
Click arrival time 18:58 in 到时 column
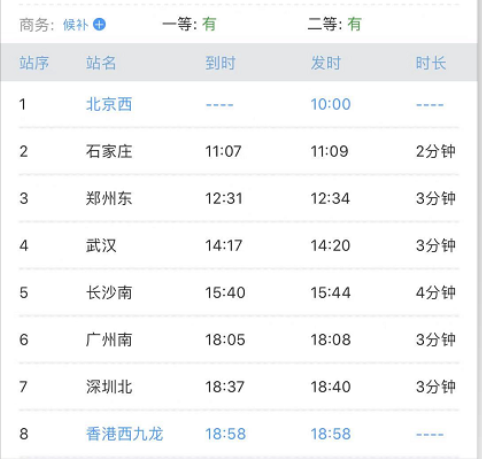point(226,434)
